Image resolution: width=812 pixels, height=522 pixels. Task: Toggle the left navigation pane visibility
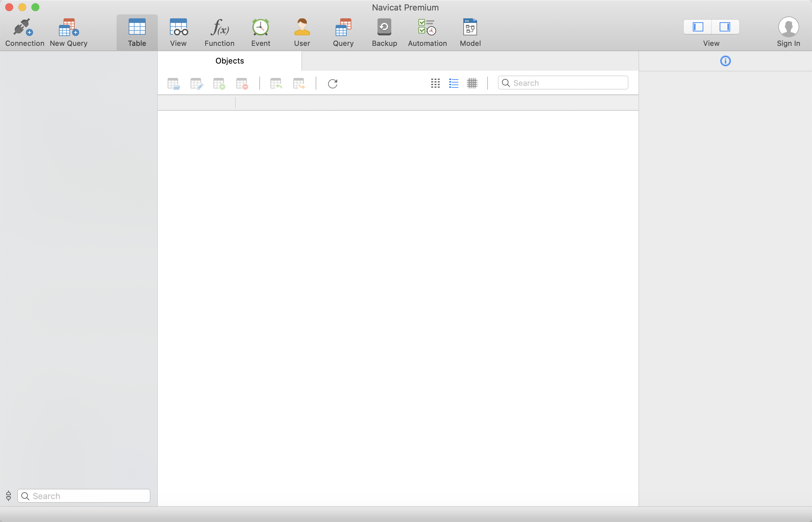pyautogui.click(x=697, y=27)
